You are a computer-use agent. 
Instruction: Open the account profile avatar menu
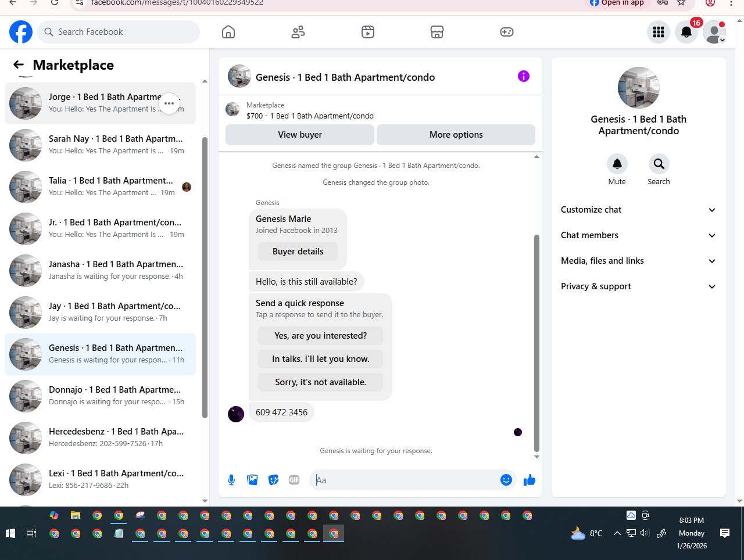714,32
